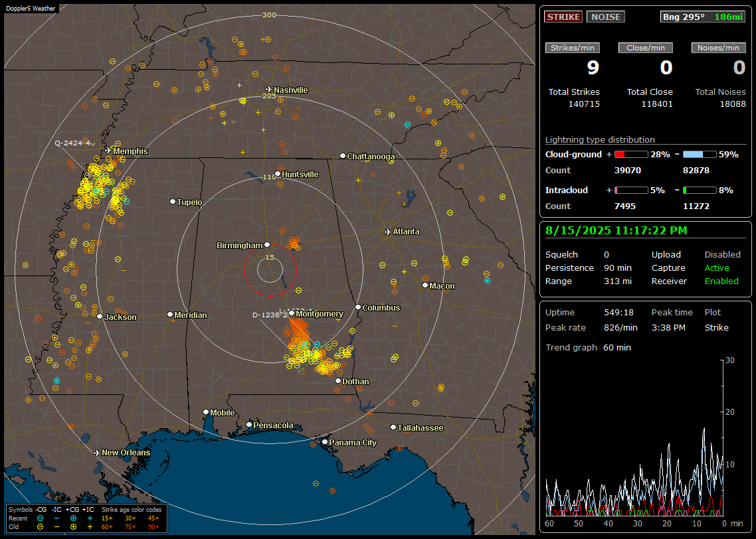756x539 pixels.
Task: Click the Cloud-ground count 39070
Action: (x=627, y=171)
